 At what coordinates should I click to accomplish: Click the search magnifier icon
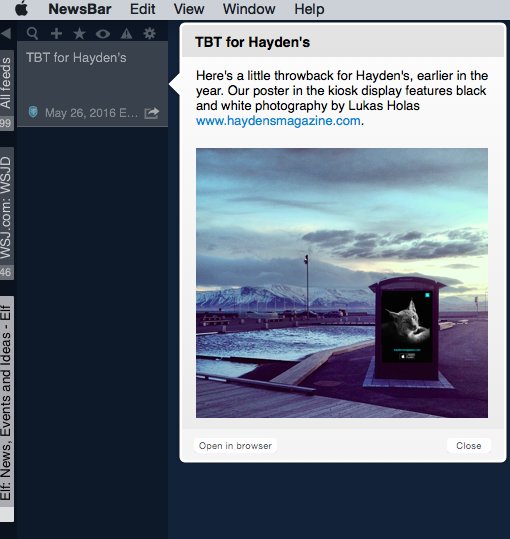[32, 33]
